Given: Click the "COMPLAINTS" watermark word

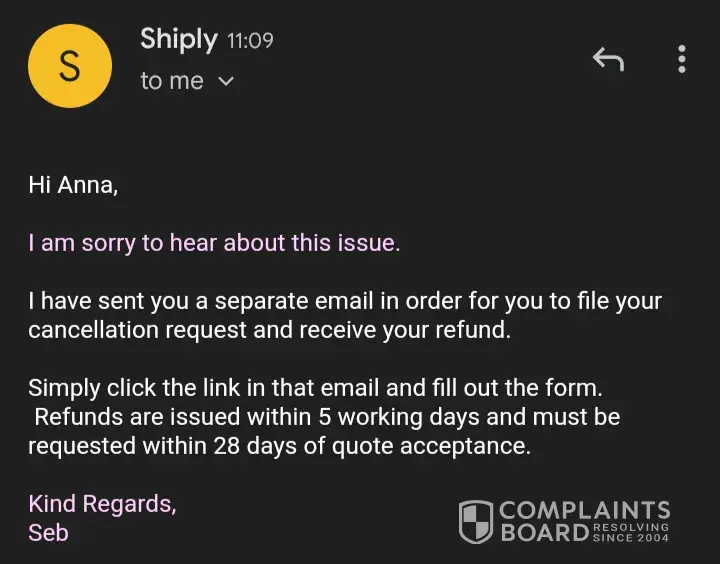Looking at the screenshot, I should (x=584, y=511).
